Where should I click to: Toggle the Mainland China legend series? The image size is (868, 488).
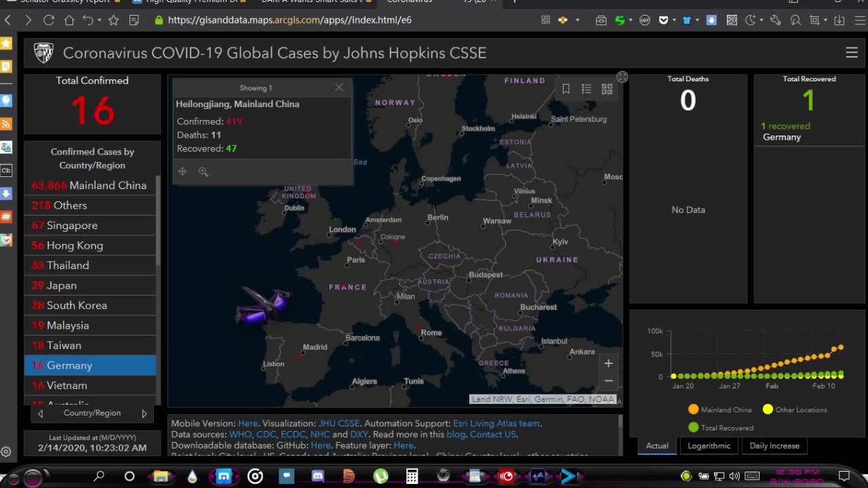720,409
